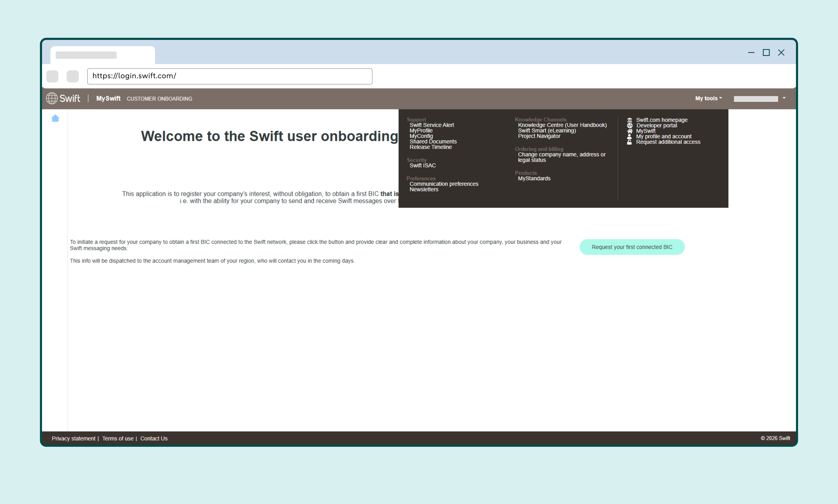Maximize the browser window
The height and width of the screenshot is (504, 838).
coord(766,52)
